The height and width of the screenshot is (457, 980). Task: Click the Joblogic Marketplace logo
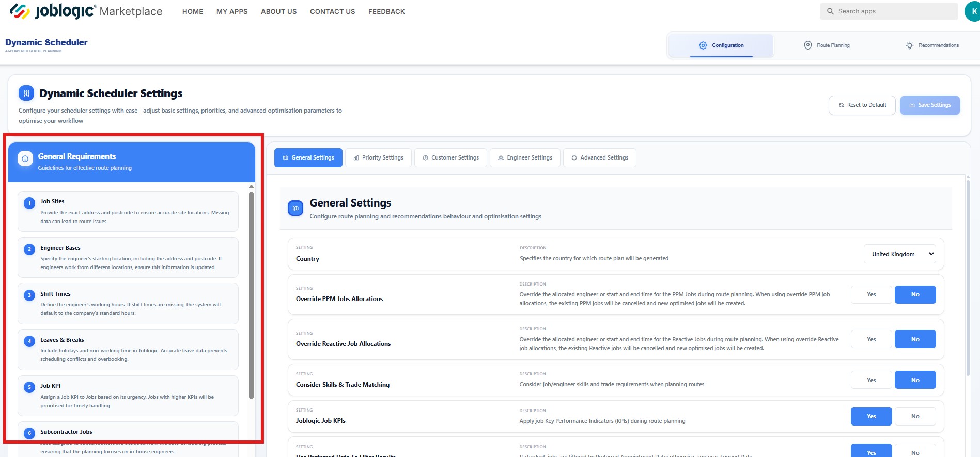pos(86,11)
